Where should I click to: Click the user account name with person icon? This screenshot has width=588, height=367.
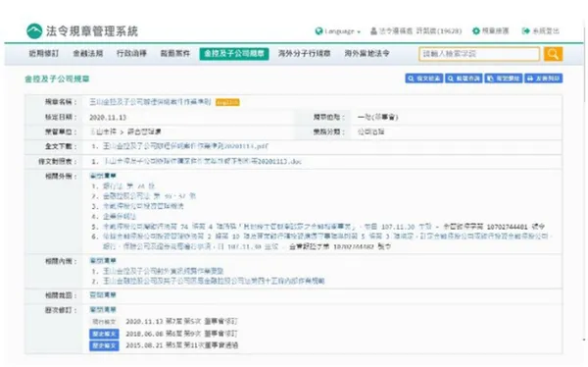(x=416, y=31)
